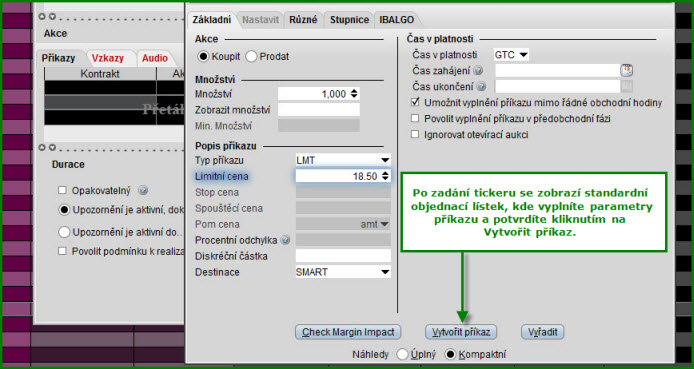Select the Úplný preview radio button
This screenshot has width=694, height=369.
point(402,354)
